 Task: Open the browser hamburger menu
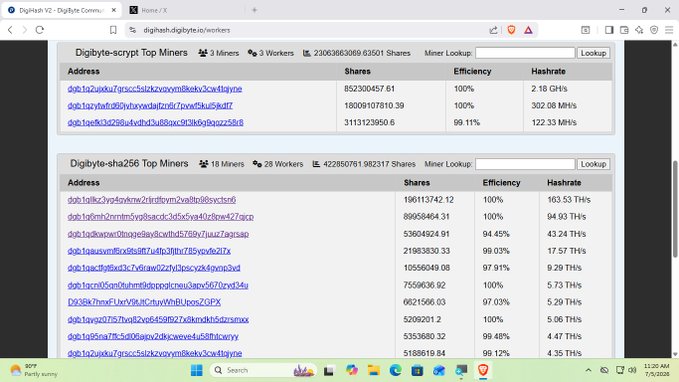(669, 30)
